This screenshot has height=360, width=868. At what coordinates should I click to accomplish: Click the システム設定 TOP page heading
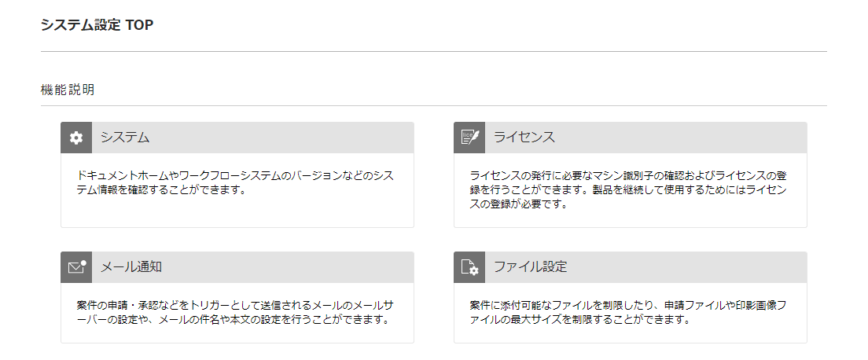tap(97, 25)
